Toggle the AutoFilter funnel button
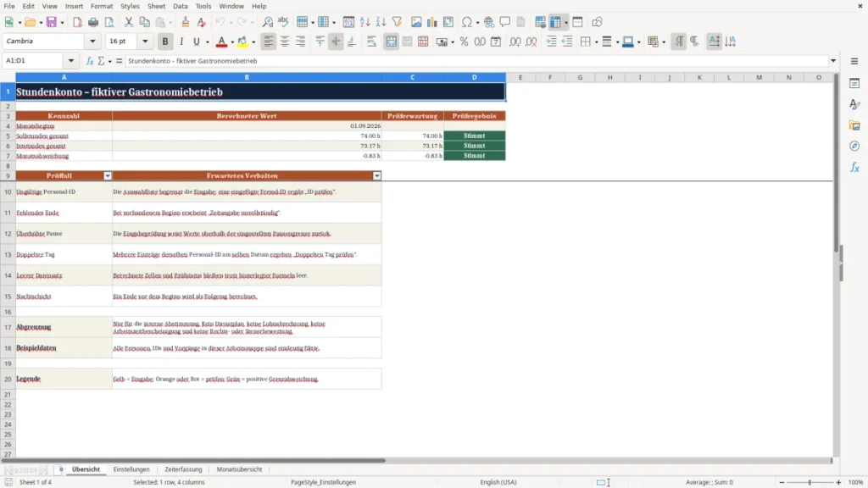 [x=397, y=22]
